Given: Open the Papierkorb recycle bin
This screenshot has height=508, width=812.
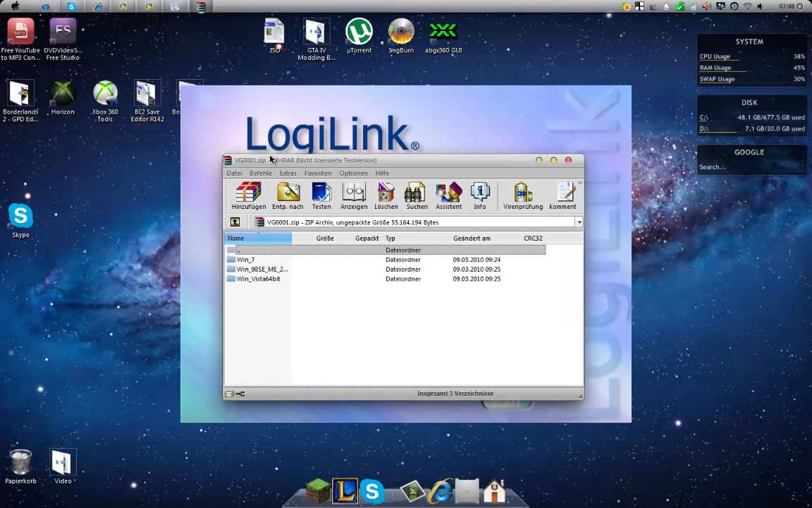Looking at the screenshot, I should (20, 466).
